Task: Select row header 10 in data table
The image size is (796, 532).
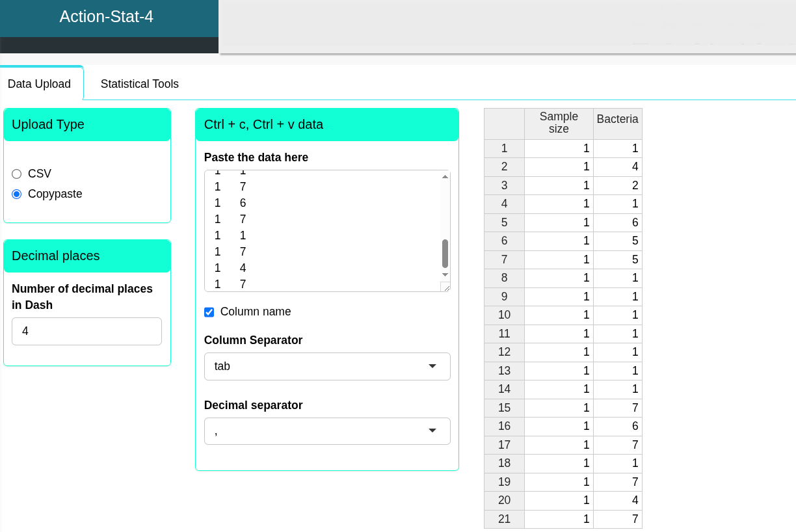Action: 504,315
